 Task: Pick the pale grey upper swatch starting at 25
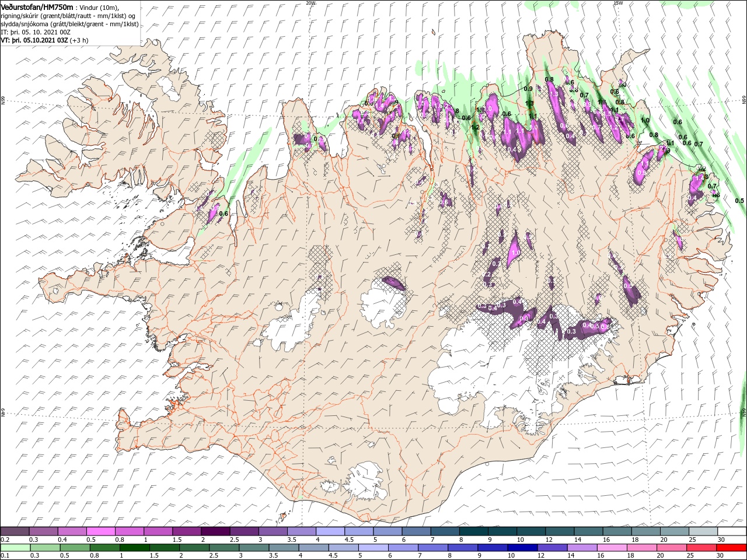coord(703,531)
